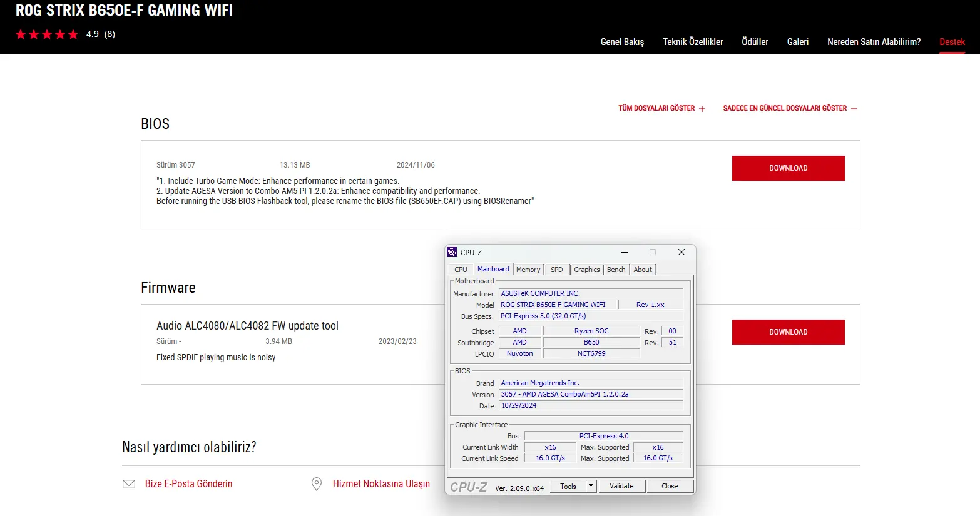Switch to the CPU tab in CPU-Z
980x516 pixels.
[x=461, y=270]
